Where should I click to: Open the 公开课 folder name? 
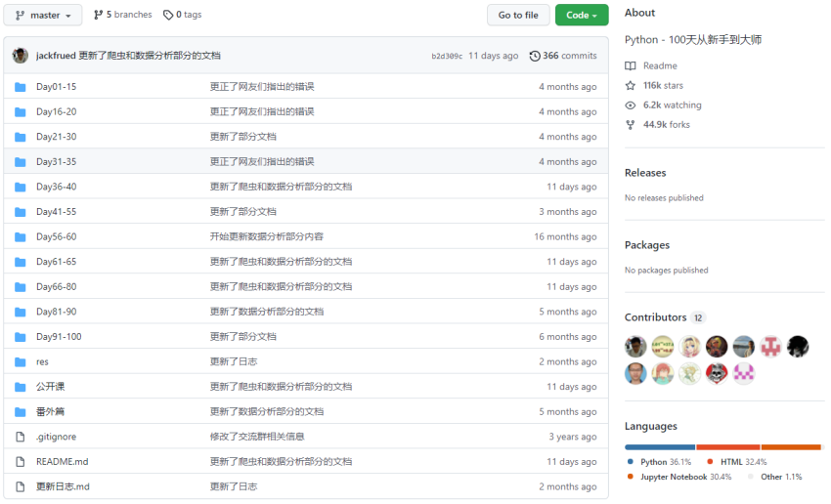pos(50,387)
